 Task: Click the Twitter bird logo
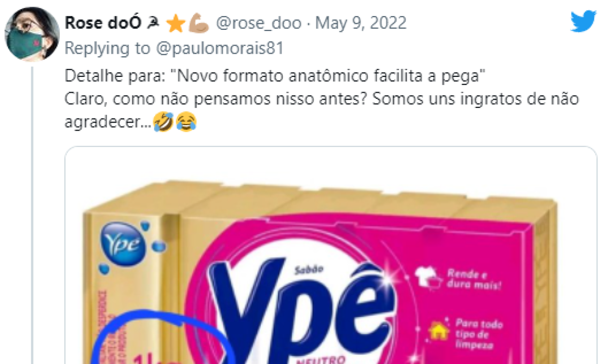click(585, 22)
